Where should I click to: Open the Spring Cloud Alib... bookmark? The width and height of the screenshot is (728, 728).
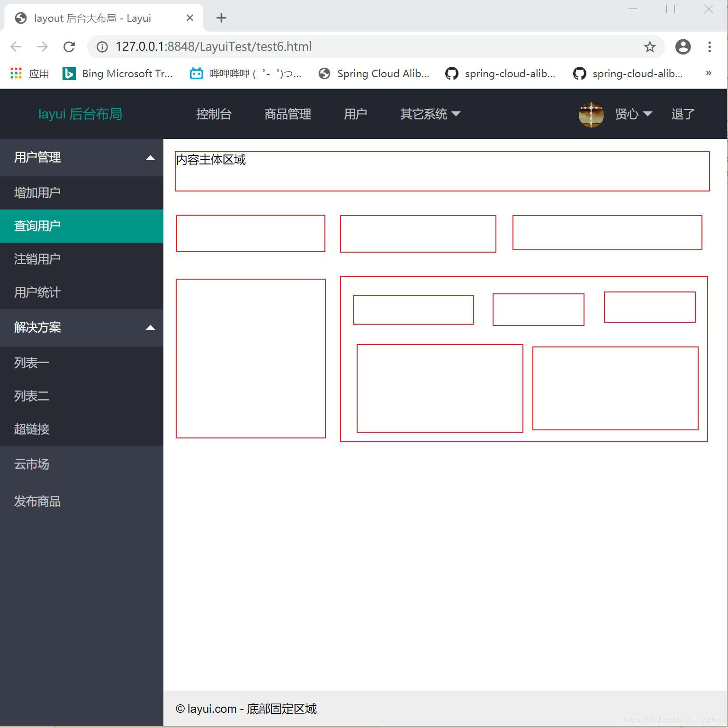point(374,73)
